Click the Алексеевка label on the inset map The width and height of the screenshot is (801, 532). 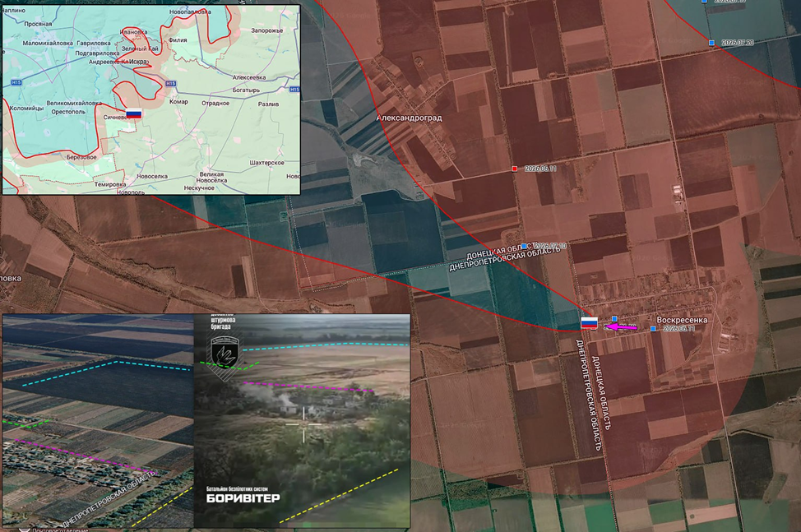(249, 77)
